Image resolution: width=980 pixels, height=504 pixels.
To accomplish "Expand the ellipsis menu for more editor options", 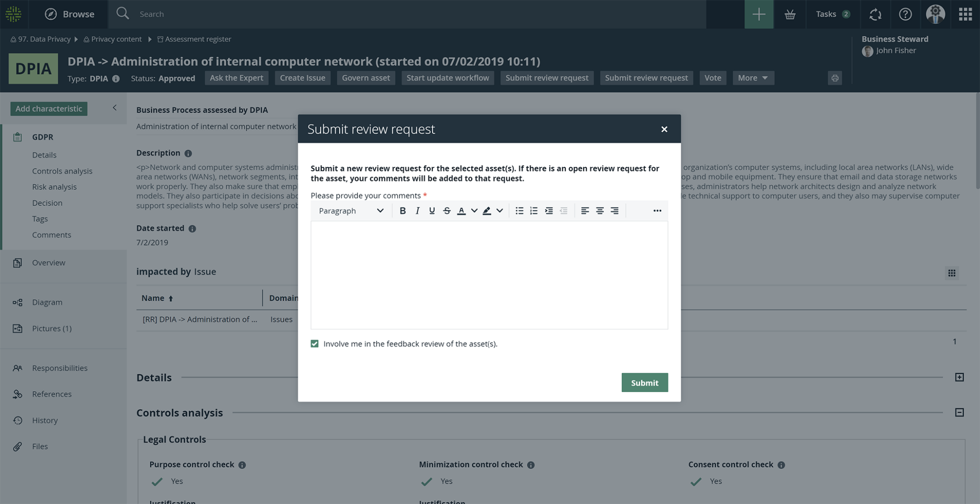I will [657, 210].
